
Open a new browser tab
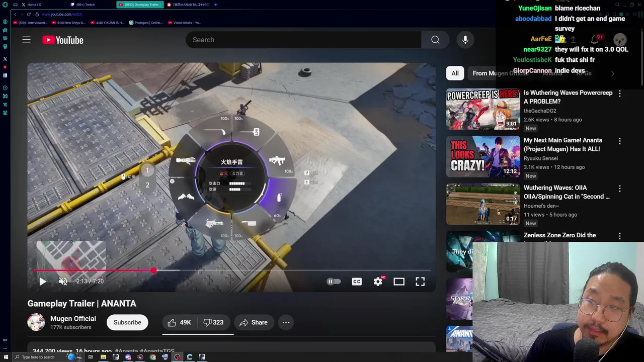click(216, 5)
